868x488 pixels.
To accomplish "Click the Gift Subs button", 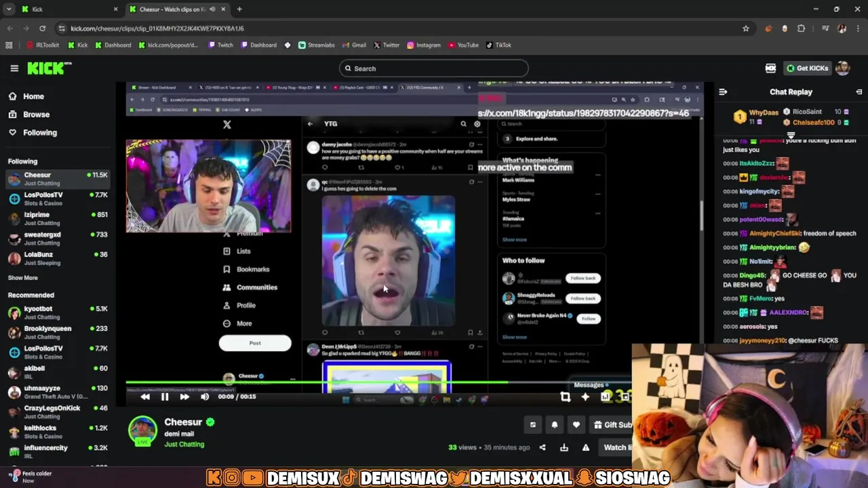I will [x=612, y=425].
